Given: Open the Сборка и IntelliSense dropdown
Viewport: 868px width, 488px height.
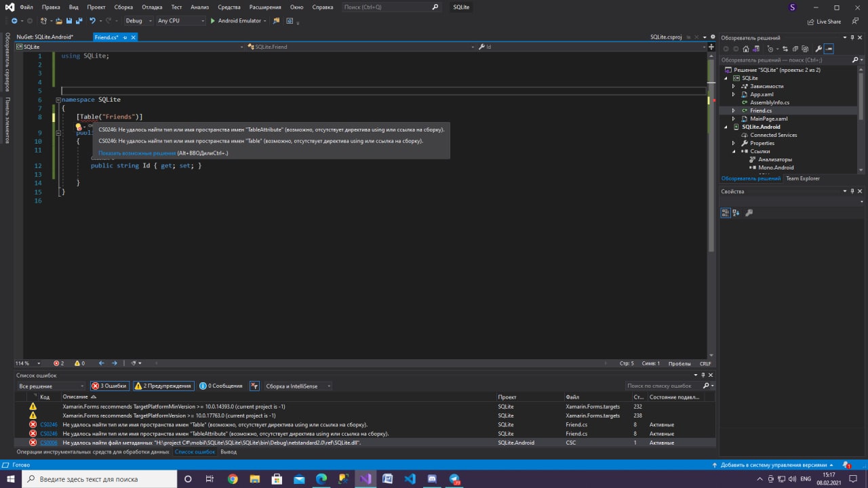Looking at the screenshot, I should tap(298, 386).
